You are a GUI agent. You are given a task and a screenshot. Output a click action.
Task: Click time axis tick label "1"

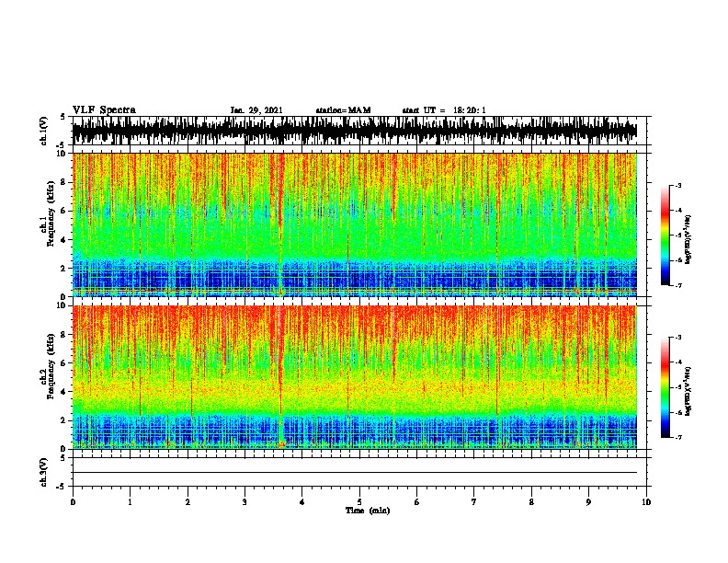coord(130,502)
